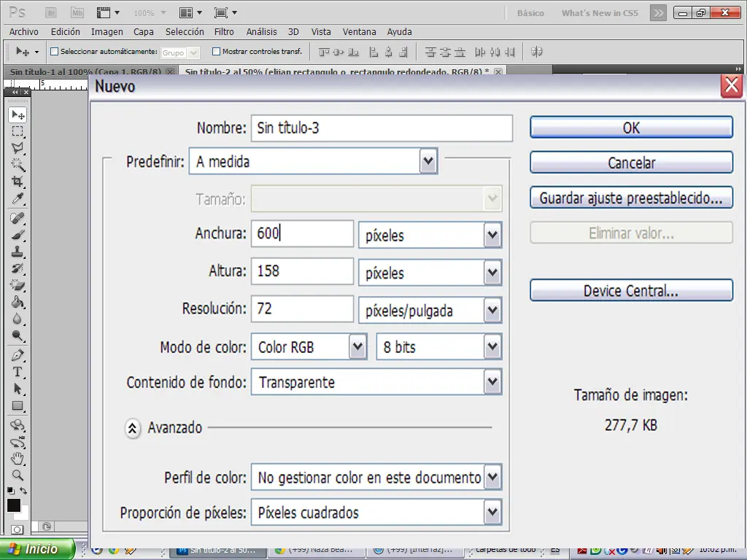Viewport: 747px width, 560px height.
Task: Select the Zoom tool in toolbox
Action: coord(18,475)
